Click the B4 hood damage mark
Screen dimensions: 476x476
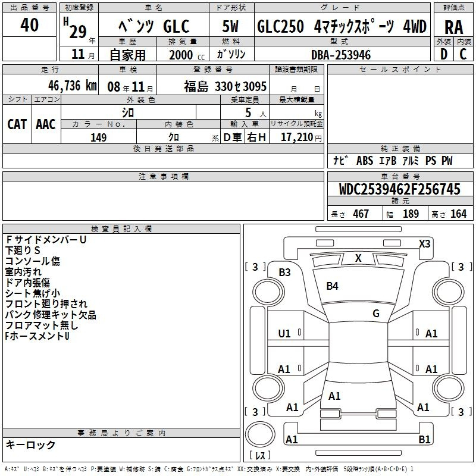[332, 286]
